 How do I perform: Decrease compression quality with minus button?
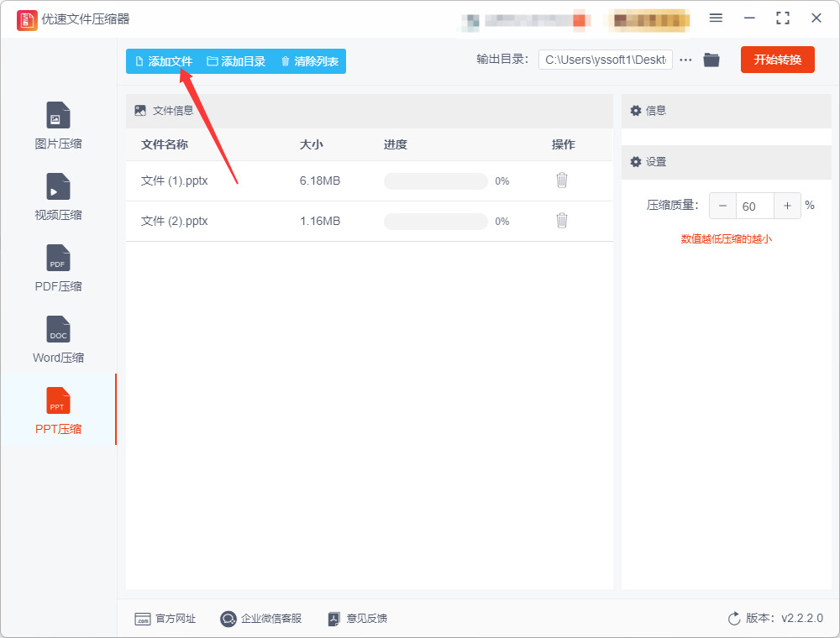[722, 206]
